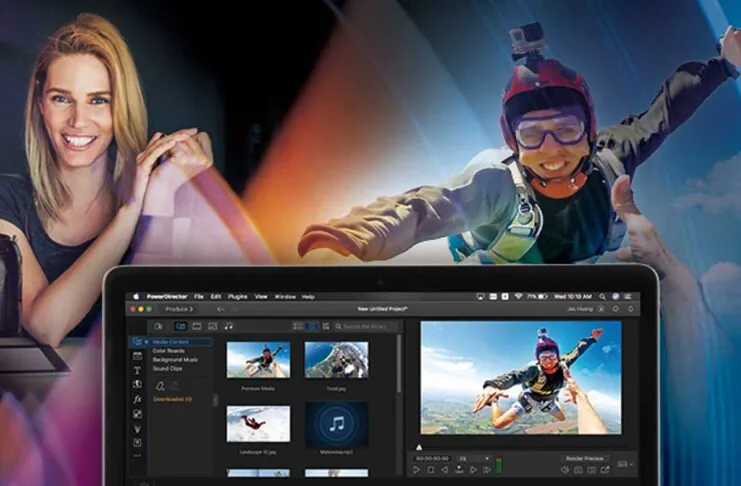Collapse the Media Content tree arrow

pos(148,342)
